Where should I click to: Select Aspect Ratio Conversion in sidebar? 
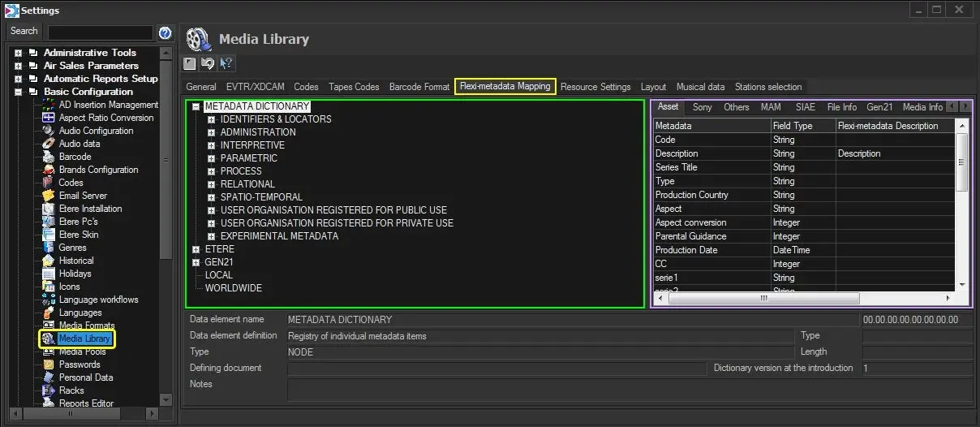[x=105, y=118]
